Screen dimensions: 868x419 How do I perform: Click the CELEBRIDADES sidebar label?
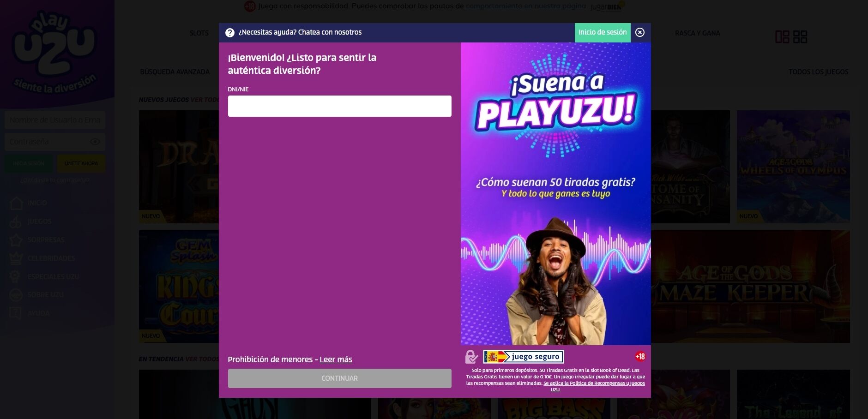pyautogui.click(x=51, y=258)
